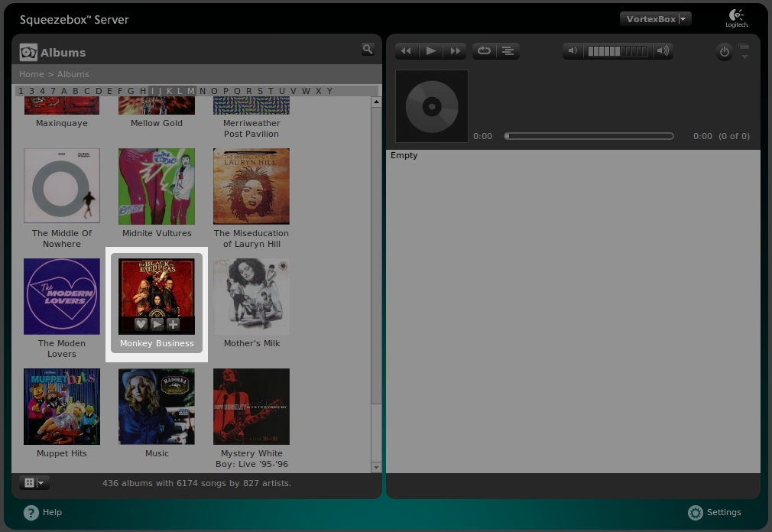The height and width of the screenshot is (532, 772).
Task: Jump to letter B in index
Action: 76,91
